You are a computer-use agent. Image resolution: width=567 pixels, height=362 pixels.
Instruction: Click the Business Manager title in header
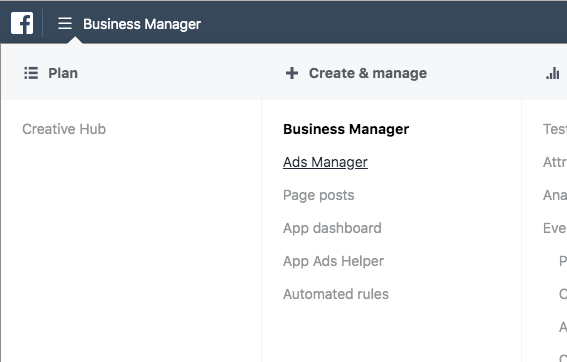pos(142,24)
